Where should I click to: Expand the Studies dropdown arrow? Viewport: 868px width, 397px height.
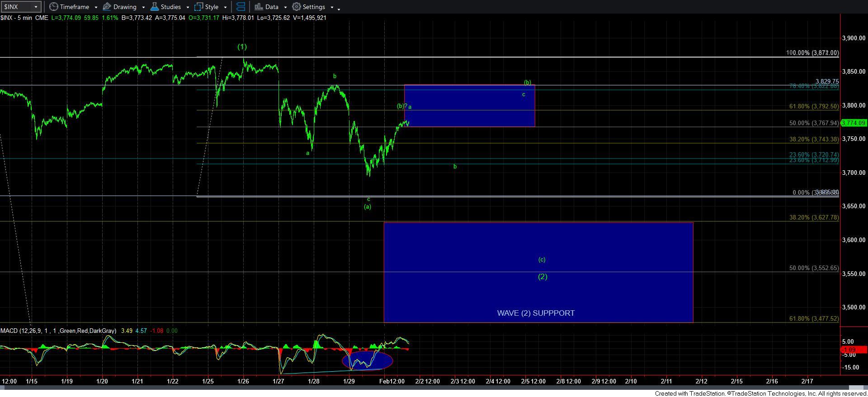[188, 7]
